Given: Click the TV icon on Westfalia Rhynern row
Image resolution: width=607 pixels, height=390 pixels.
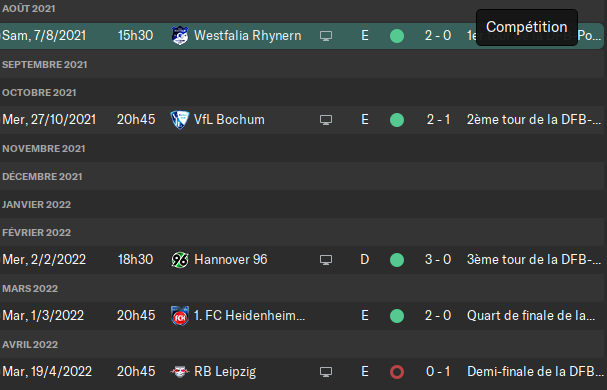Looking at the screenshot, I should point(326,36).
